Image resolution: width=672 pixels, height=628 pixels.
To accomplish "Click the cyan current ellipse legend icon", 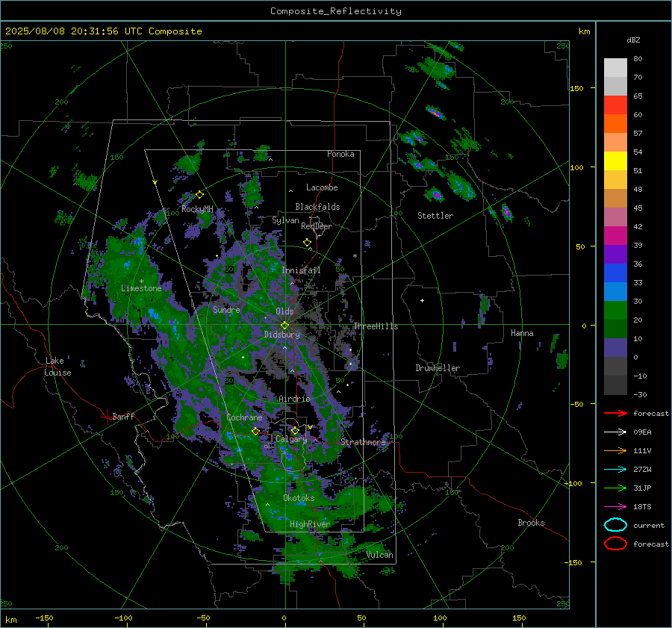I will coord(615,525).
